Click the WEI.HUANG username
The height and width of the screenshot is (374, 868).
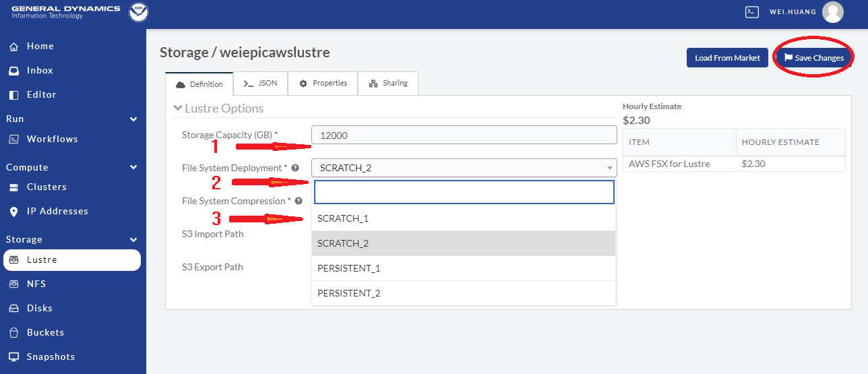pyautogui.click(x=793, y=12)
